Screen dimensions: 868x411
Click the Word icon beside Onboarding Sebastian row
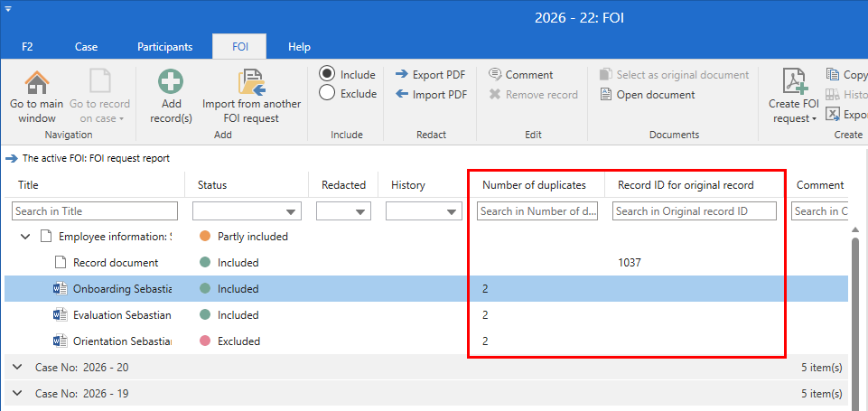60,288
